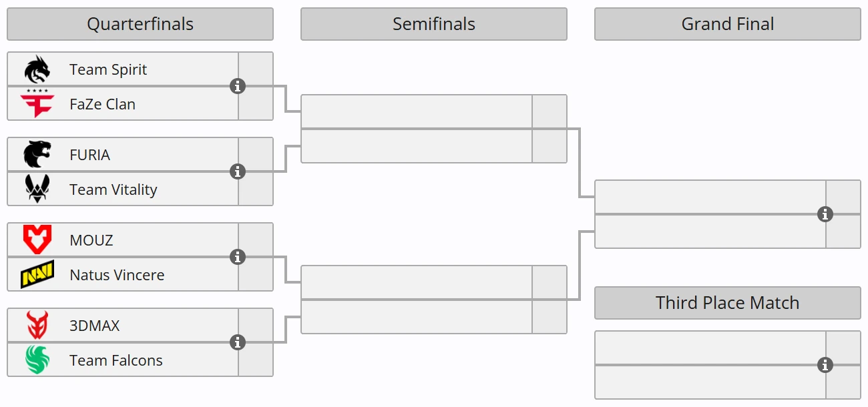Image resolution: width=868 pixels, height=407 pixels.
Task: Click the Team Spirit dragon logo
Action: click(x=37, y=69)
